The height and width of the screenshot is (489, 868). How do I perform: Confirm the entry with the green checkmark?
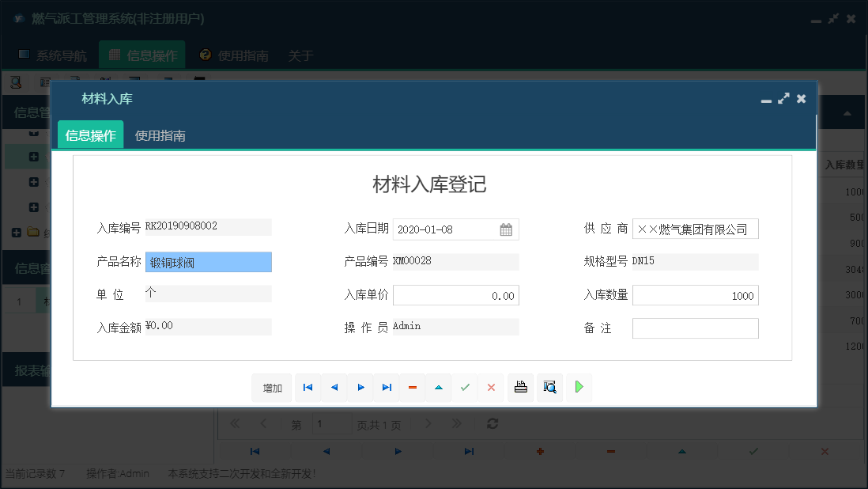point(465,388)
